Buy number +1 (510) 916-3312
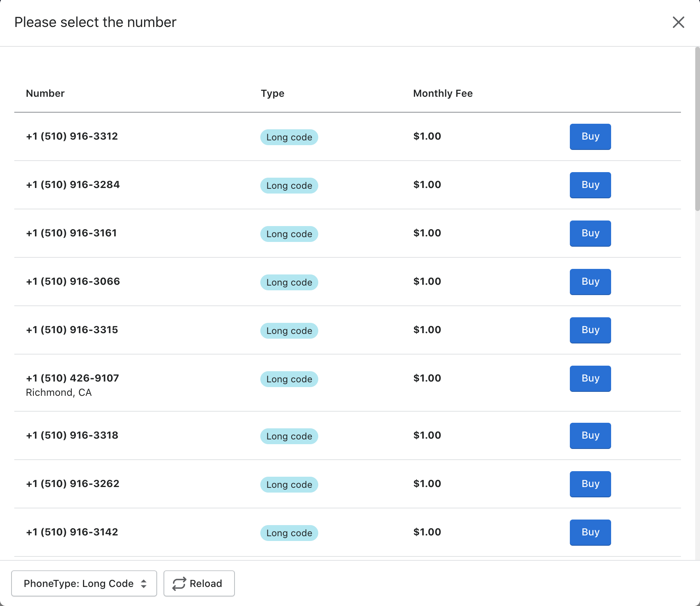Image resolution: width=700 pixels, height=606 pixels. click(590, 137)
